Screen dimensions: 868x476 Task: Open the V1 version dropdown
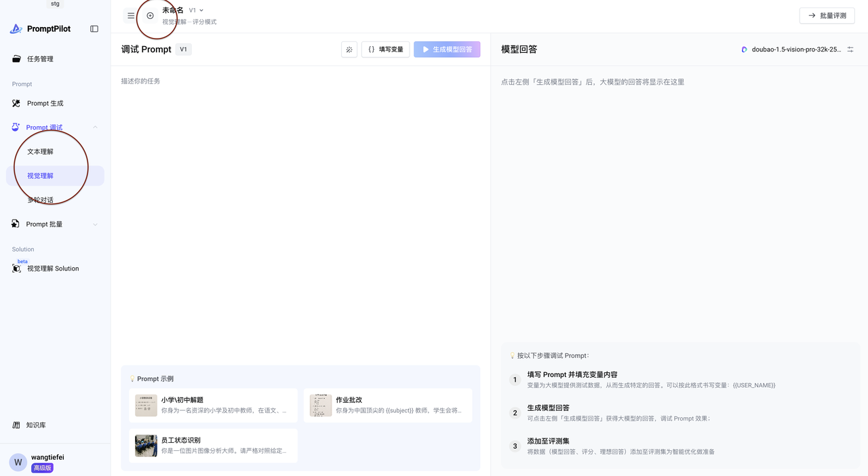pos(196,10)
